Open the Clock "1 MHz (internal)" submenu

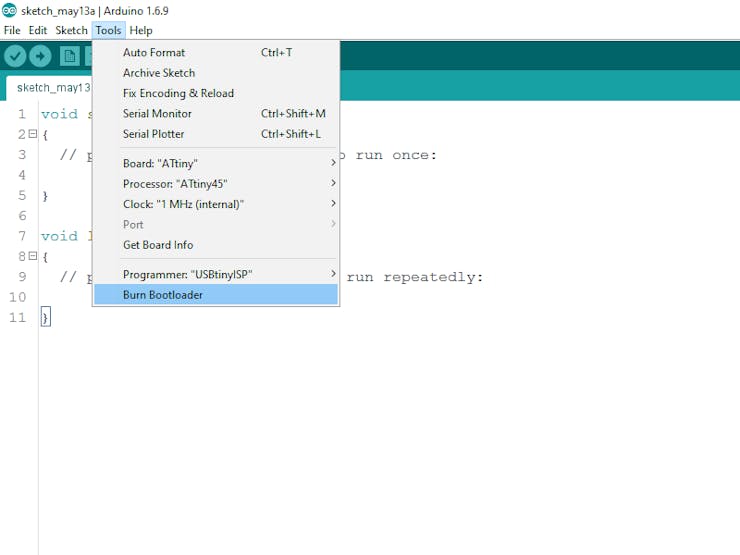tap(216, 204)
